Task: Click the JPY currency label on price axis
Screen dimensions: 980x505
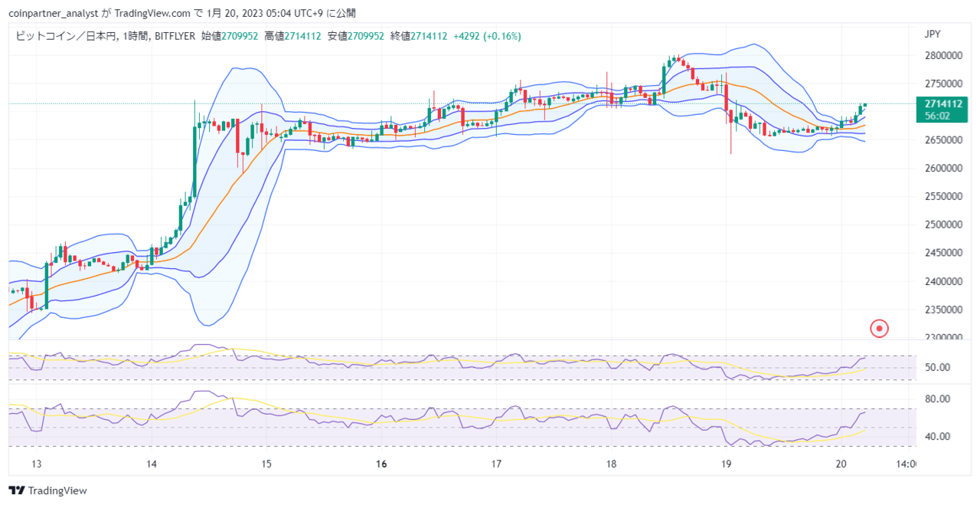Action: click(x=933, y=34)
